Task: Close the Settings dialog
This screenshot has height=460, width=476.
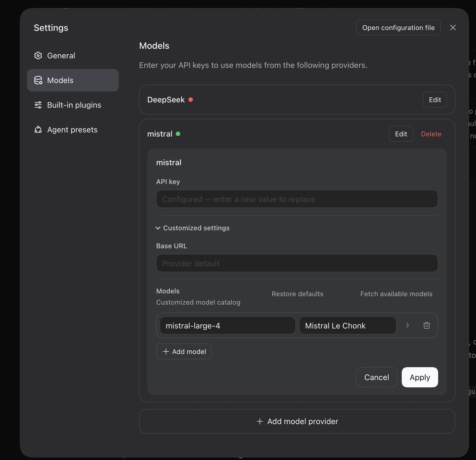Action: [453, 27]
